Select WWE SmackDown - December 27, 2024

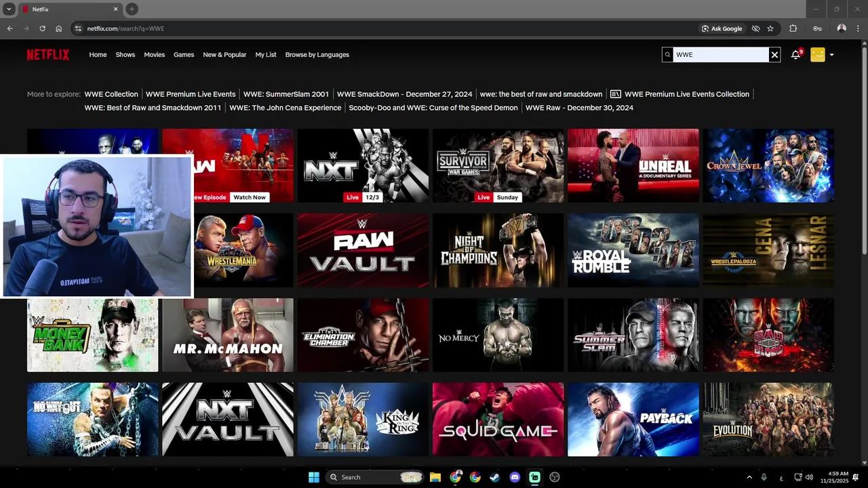pyautogui.click(x=404, y=94)
